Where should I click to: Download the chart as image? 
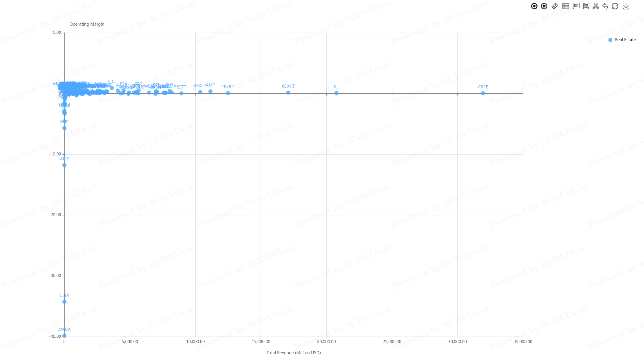(626, 6)
